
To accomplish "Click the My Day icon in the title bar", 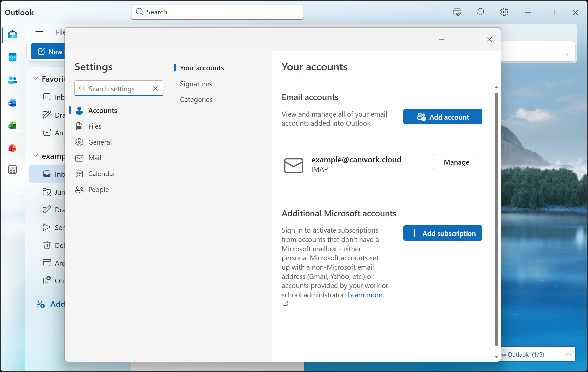I will (x=457, y=12).
